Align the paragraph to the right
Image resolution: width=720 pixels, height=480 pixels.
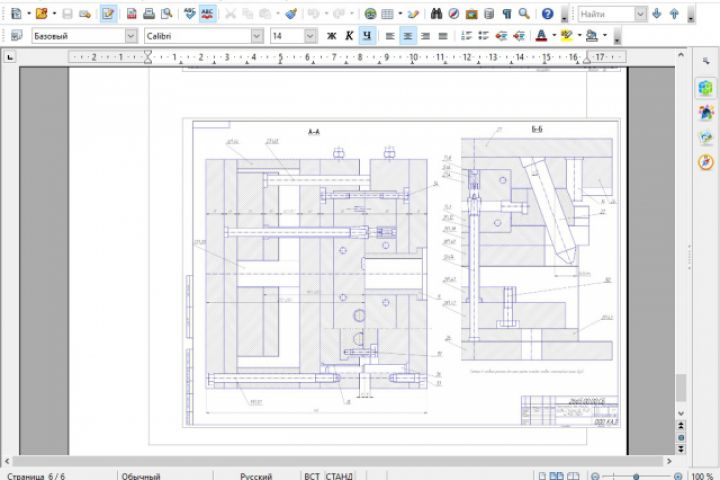coord(425,36)
